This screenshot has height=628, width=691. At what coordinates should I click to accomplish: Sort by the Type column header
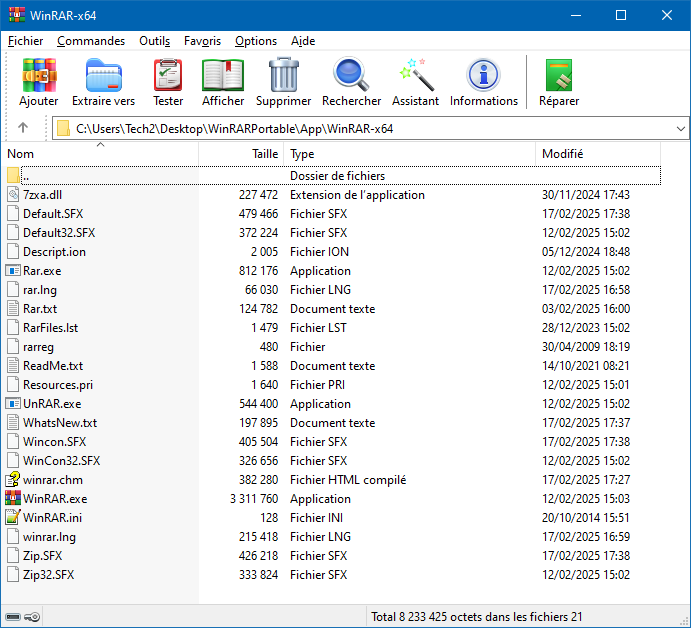click(409, 154)
